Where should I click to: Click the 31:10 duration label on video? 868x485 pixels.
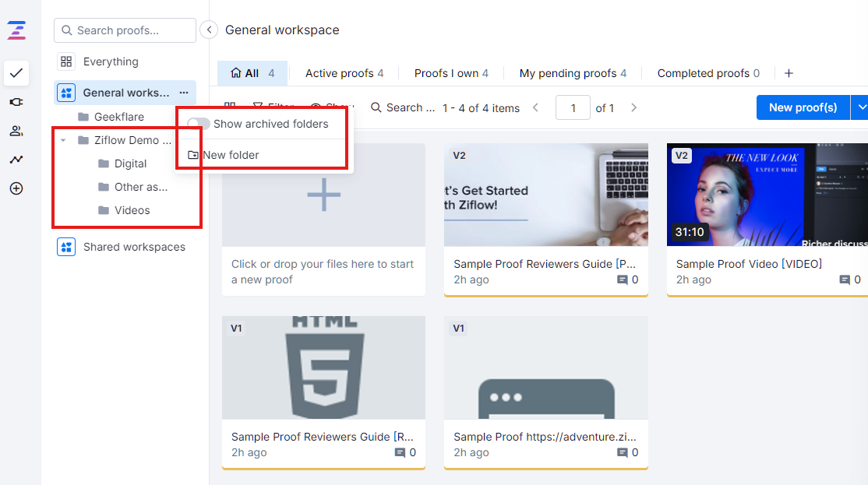pyautogui.click(x=690, y=232)
